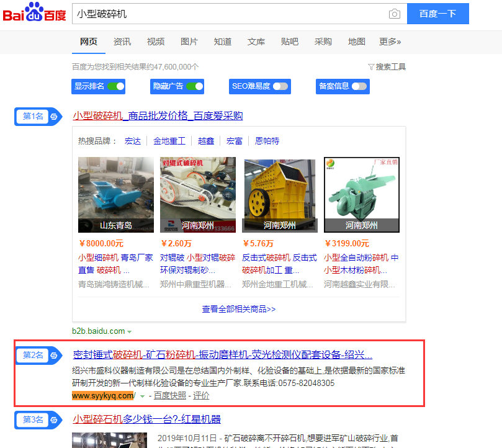
Task: Select hot brand 恩帕特
Action: pyautogui.click(x=267, y=141)
